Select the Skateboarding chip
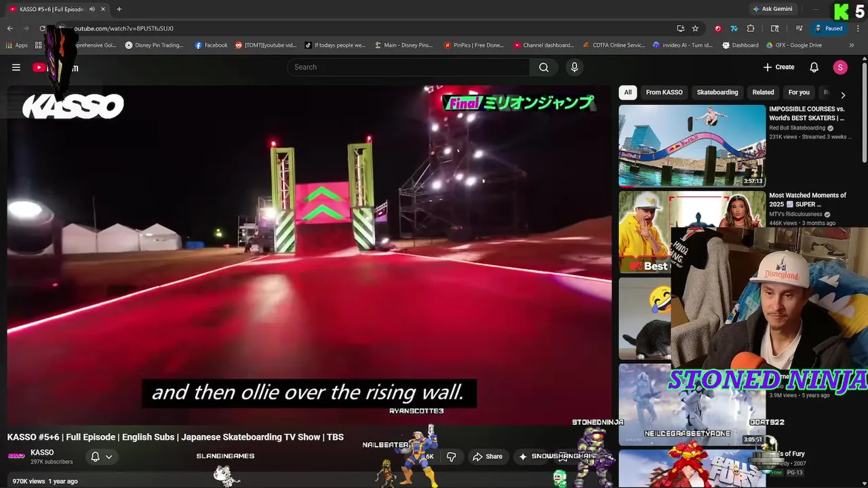Image resolution: width=868 pixels, height=488 pixels. pyautogui.click(x=717, y=92)
